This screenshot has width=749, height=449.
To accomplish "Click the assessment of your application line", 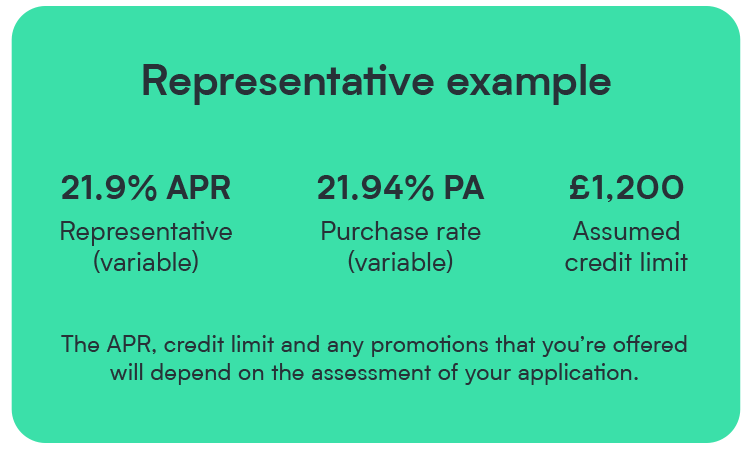I will [x=374, y=373].
